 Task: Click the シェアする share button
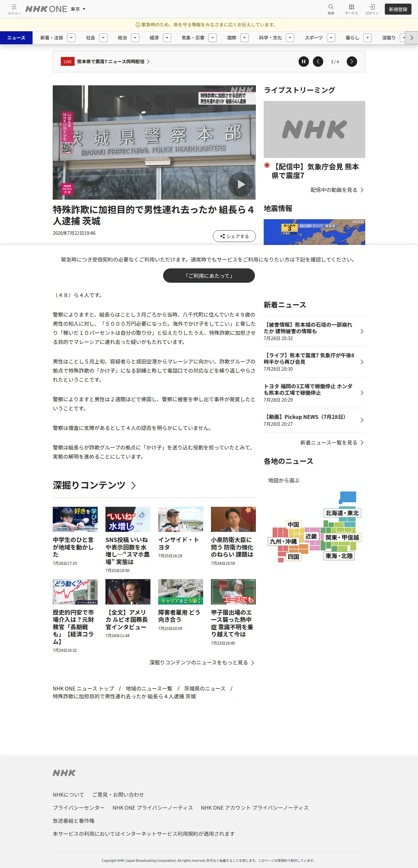click(234, 236)
